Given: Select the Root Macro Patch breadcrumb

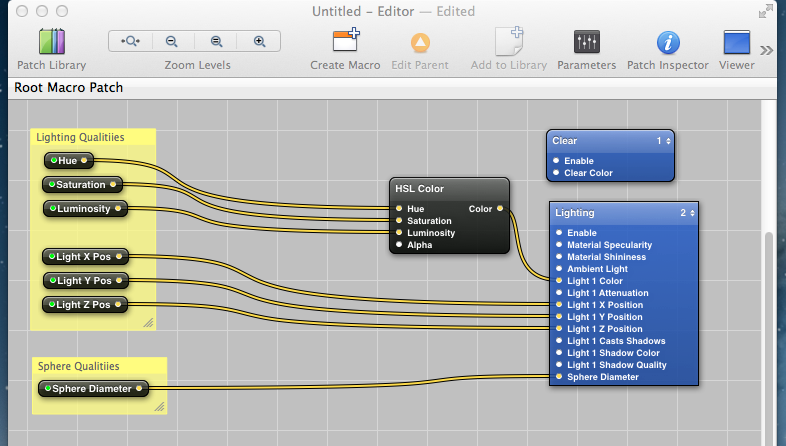Looking at the screenshot, I should pyautogui.click(x=68, y=88).
